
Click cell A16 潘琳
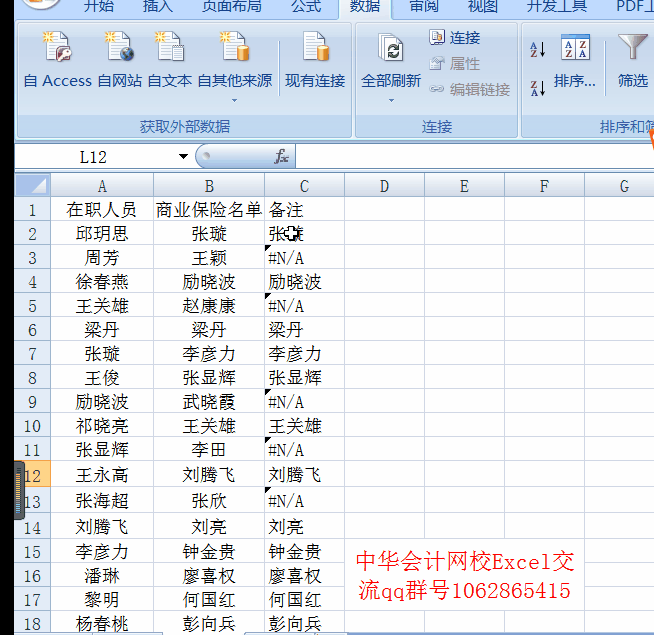(x=102, y=575)
